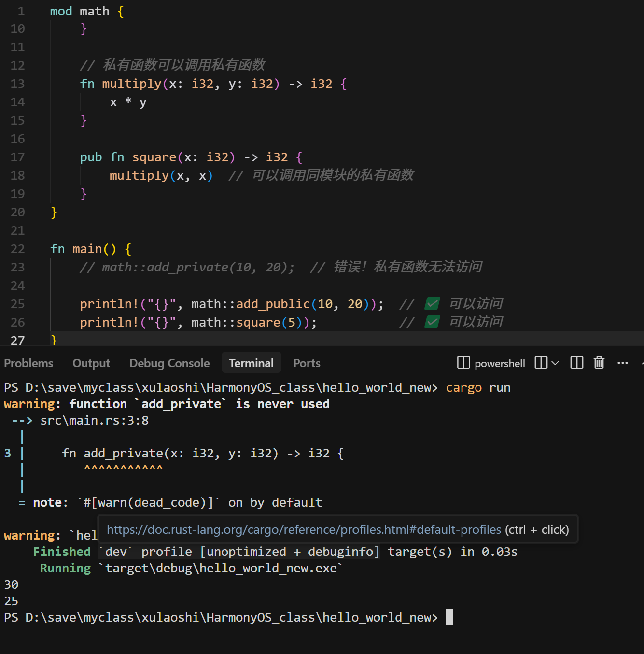Click the powershell terminal icon before label
This screenshot has width=644, height=654.
coord(463,362)
